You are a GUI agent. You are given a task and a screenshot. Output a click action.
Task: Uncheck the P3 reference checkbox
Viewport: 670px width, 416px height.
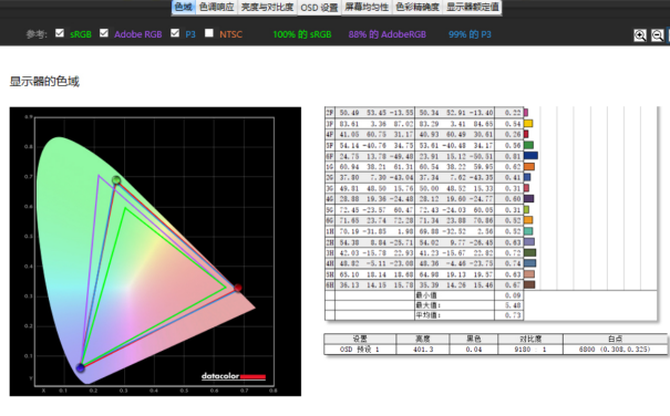[x=176, y=33]
